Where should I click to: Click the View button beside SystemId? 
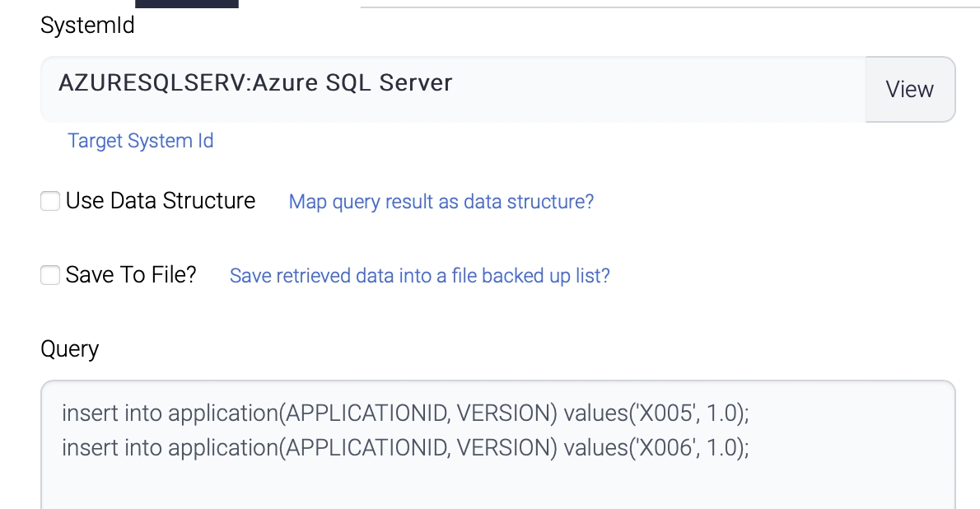909,89
